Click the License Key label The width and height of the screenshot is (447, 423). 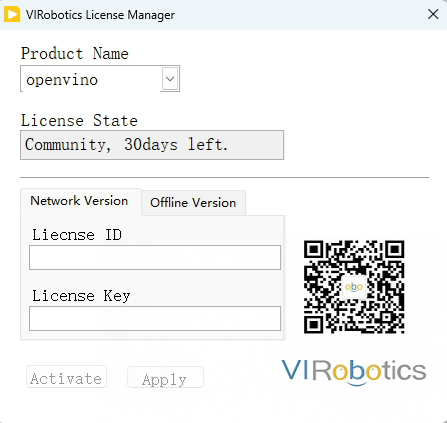pyautogui.click(x=81, y=296)
